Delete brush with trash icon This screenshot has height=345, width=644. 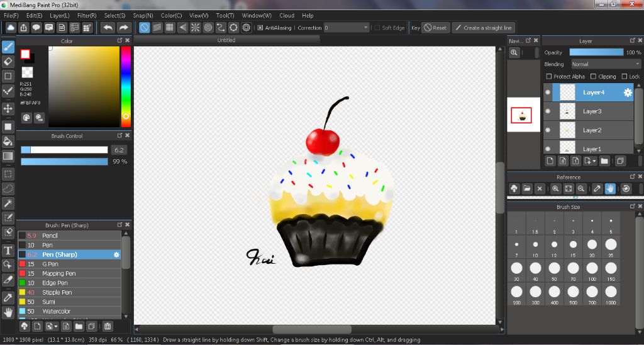pyautogui.click(x=107, y=327)
